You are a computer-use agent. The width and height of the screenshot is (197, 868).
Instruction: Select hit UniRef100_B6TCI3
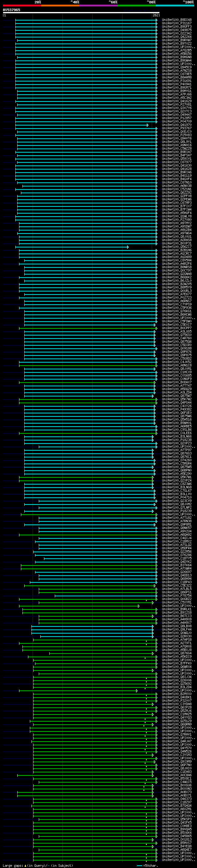pos(177,616)
